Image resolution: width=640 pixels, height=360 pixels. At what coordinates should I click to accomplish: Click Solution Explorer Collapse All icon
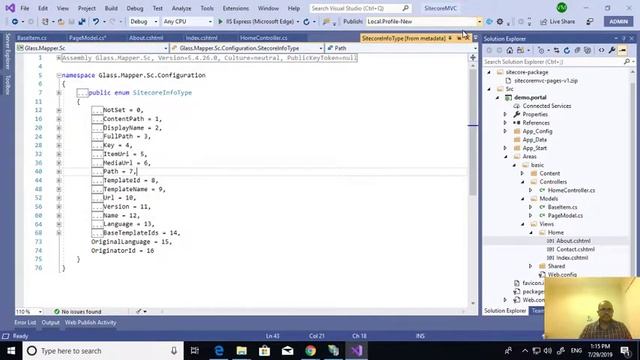pos(577,50)
